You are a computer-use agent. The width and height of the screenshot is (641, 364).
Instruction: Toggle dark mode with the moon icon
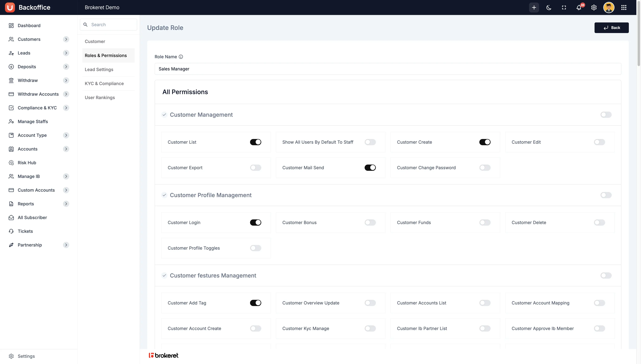tap(549, 7)
